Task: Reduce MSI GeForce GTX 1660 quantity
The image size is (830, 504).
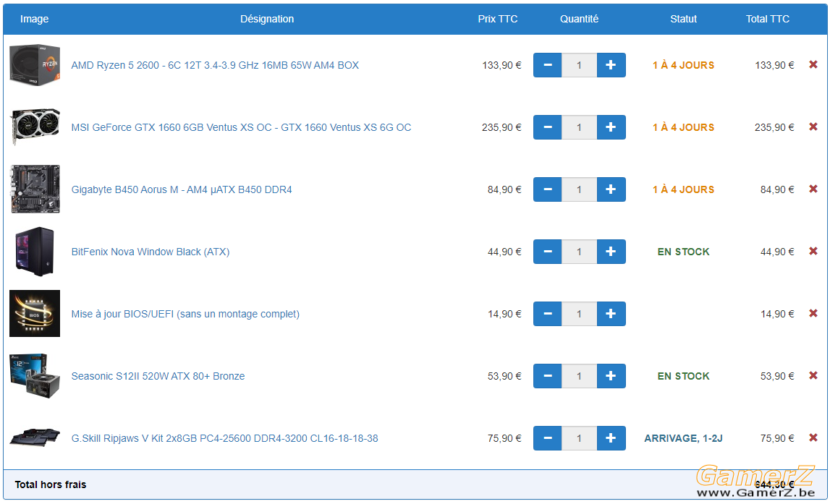Action: click(548, 127)
